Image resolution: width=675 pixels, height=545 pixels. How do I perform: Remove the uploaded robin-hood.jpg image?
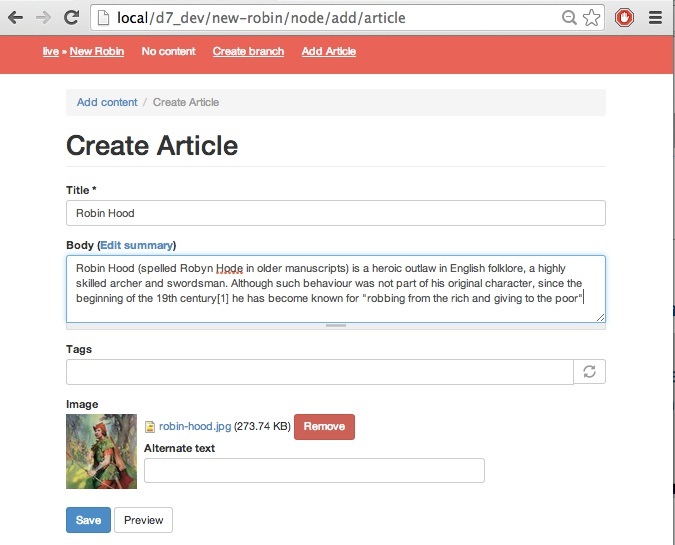coord(325,427)
